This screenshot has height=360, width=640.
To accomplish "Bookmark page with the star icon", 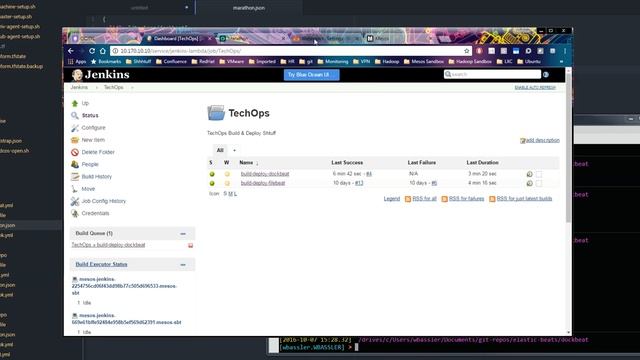I will [x=467, y=51].
